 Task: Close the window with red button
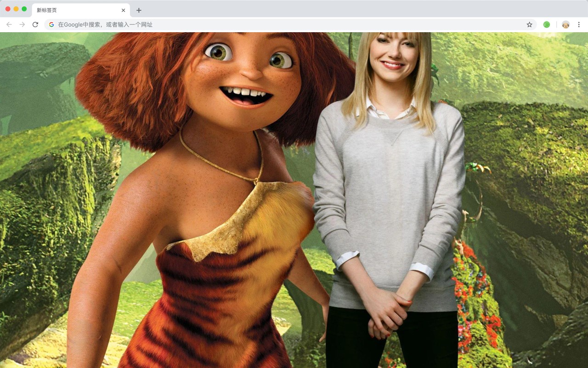pyautogui.click(x=8, y=9)
